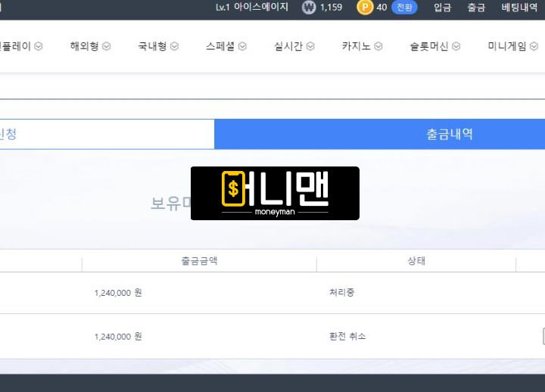Click the 1,159 won balance value
Viewport: 545px width, 392px height.
(331, 8)
